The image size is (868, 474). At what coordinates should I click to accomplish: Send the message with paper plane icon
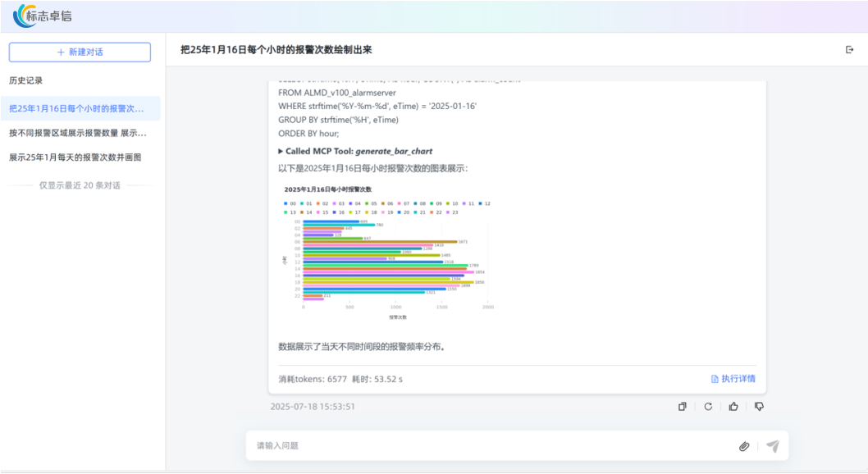773,446
